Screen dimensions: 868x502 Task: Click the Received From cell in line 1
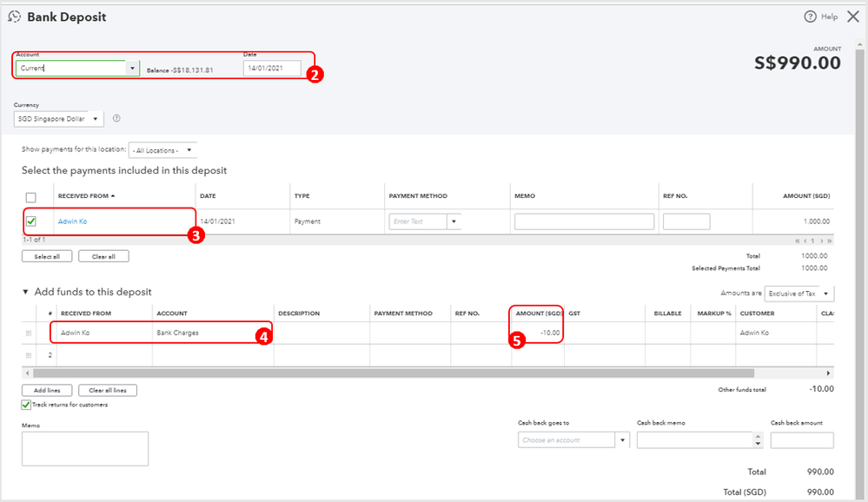coord(104,334)
